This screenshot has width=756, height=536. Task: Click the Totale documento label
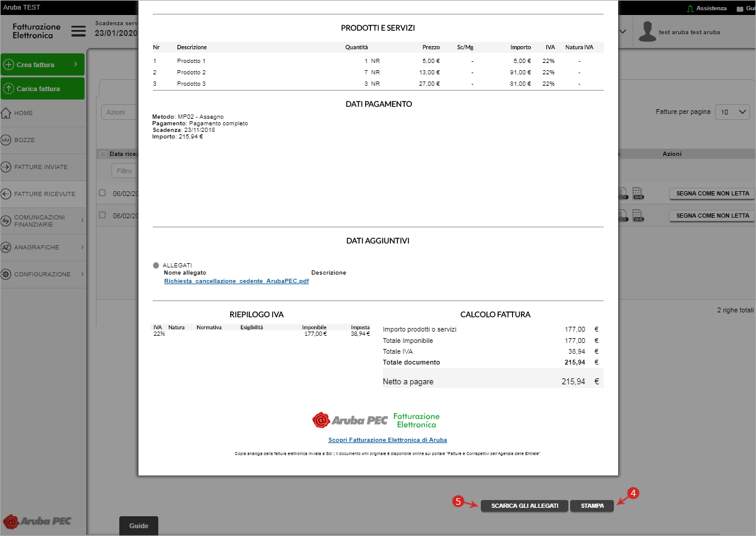click(411, 362)
